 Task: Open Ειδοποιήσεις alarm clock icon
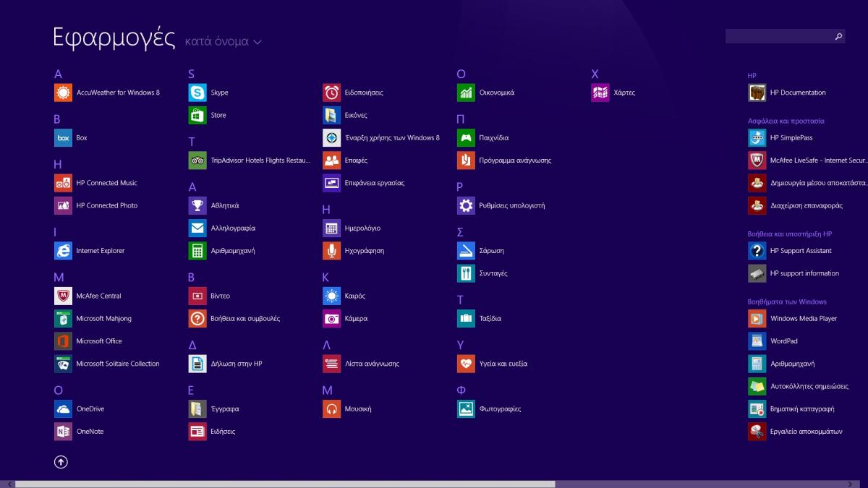(x=331, y=93)
